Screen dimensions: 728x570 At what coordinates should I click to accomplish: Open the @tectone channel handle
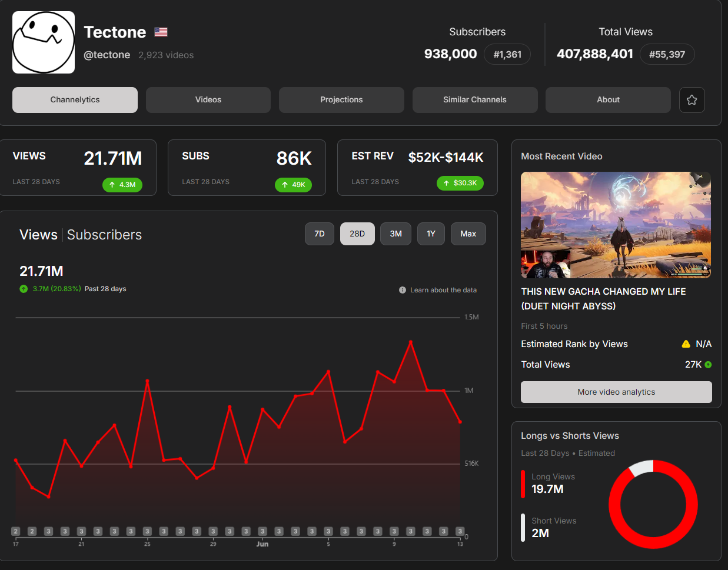coord(107,55)
